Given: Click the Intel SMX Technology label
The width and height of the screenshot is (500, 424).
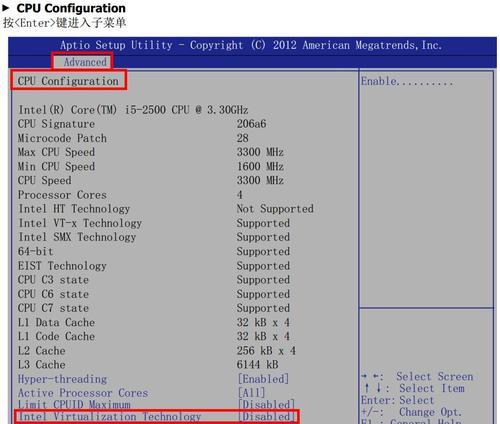Looking at the screenshot, I should click(x=77, y=237).
